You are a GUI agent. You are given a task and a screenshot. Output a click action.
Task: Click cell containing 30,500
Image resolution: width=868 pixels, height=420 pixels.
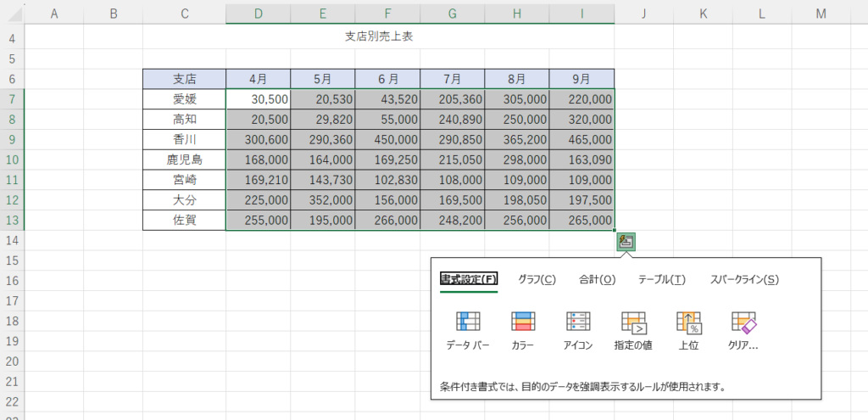click(258, 99)
